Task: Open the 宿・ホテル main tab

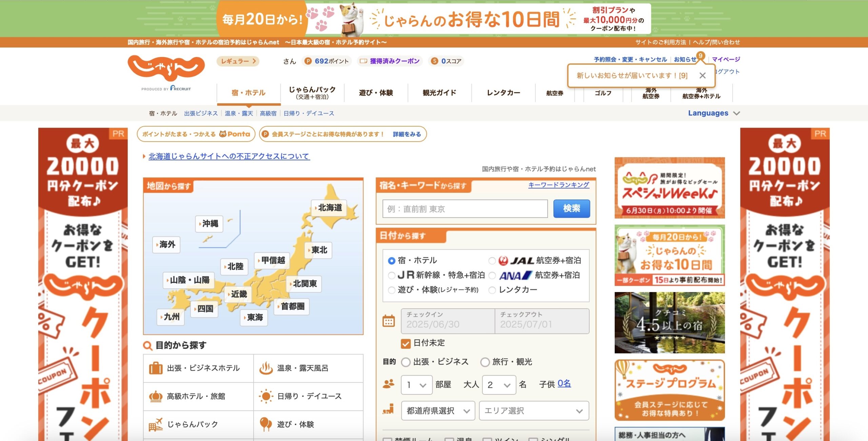Action: [249, 93]
